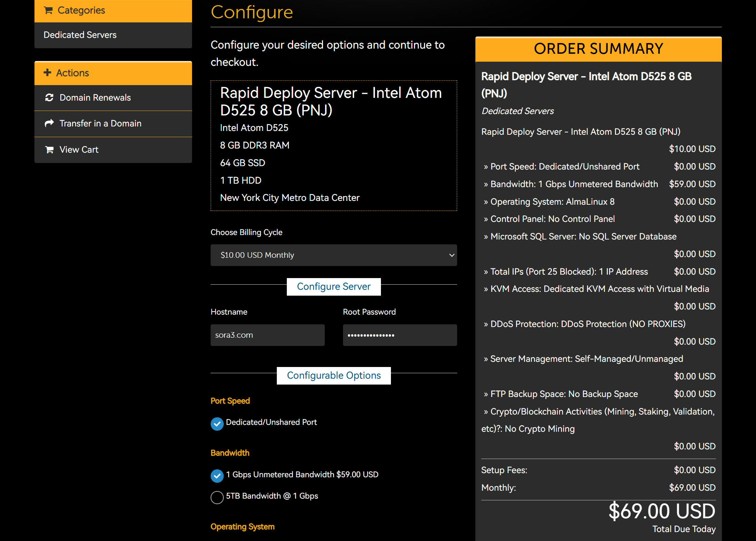This screenshot has width=756, height=541.
Task: Choose the 5TB Bandwidth @ 1 Gbps radio
Action: point(217,497)
